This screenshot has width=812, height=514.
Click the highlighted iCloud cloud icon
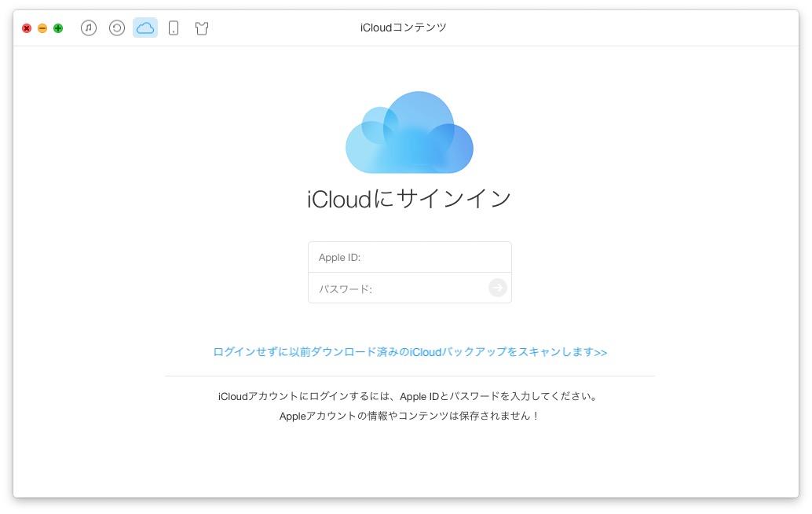144,28
